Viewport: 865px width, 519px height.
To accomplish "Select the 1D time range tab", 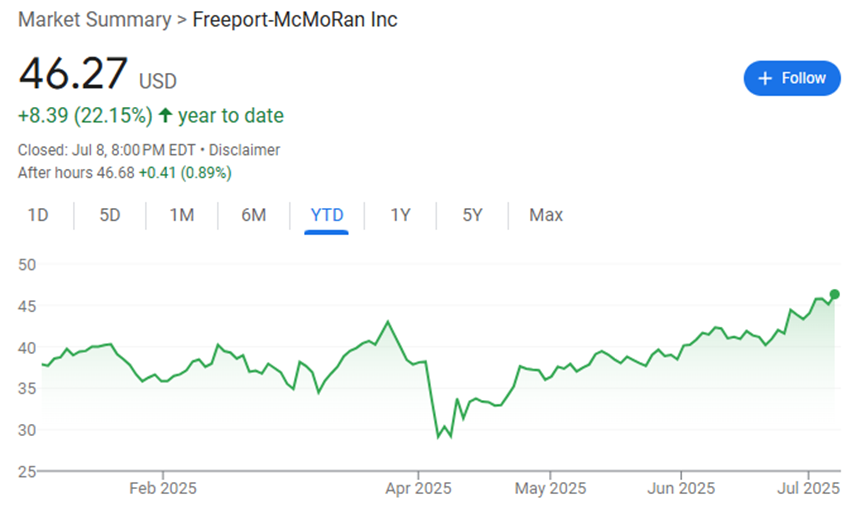I will click(x=38, y=215).
